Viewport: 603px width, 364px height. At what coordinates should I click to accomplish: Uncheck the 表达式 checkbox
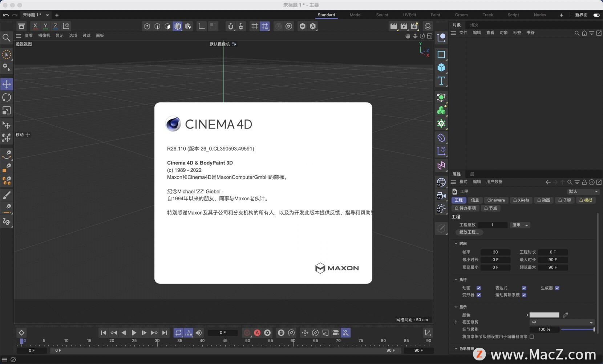click(524, 288)
